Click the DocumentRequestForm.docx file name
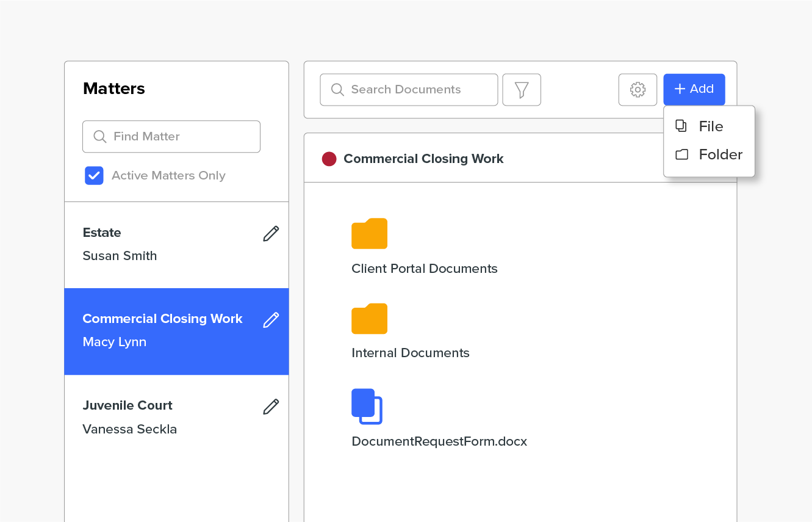The image size is (812, 522). click(x=439, y=441)
